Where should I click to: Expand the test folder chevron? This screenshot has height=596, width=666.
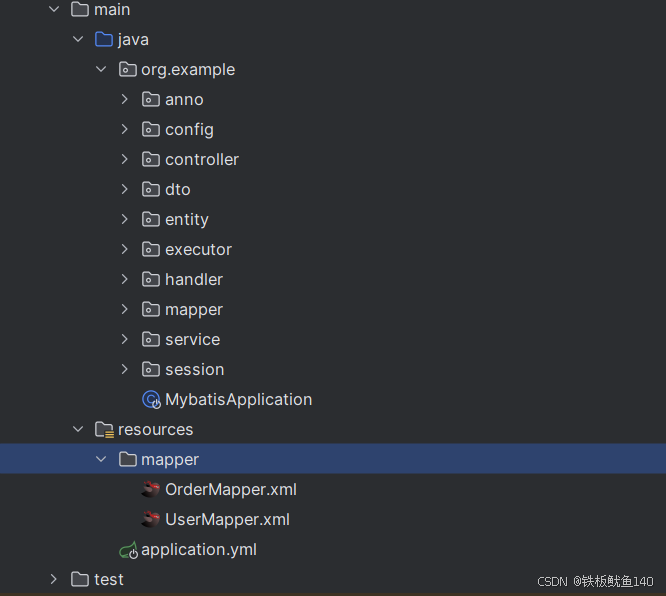[x=54, y=579]
